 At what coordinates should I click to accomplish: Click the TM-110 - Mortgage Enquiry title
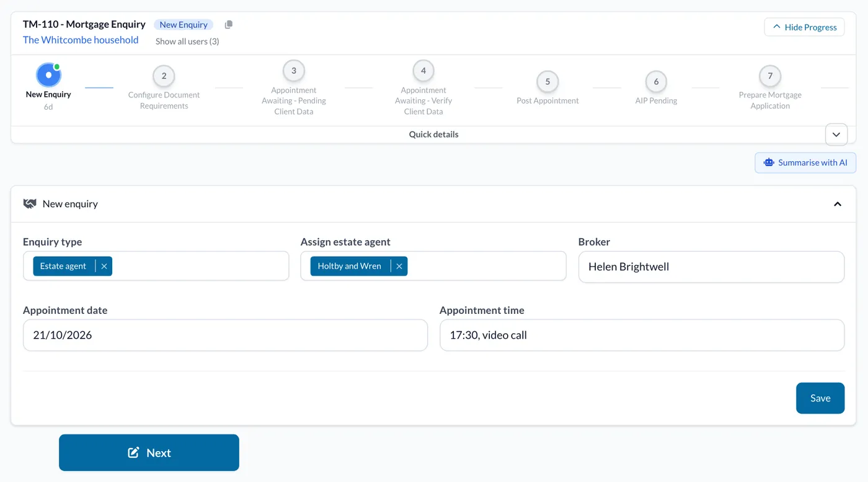coord(84,24)
